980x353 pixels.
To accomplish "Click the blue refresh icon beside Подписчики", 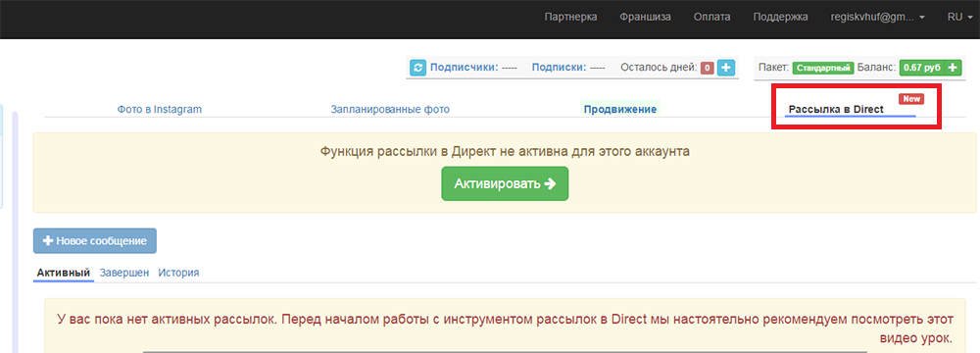I will 417,68.
